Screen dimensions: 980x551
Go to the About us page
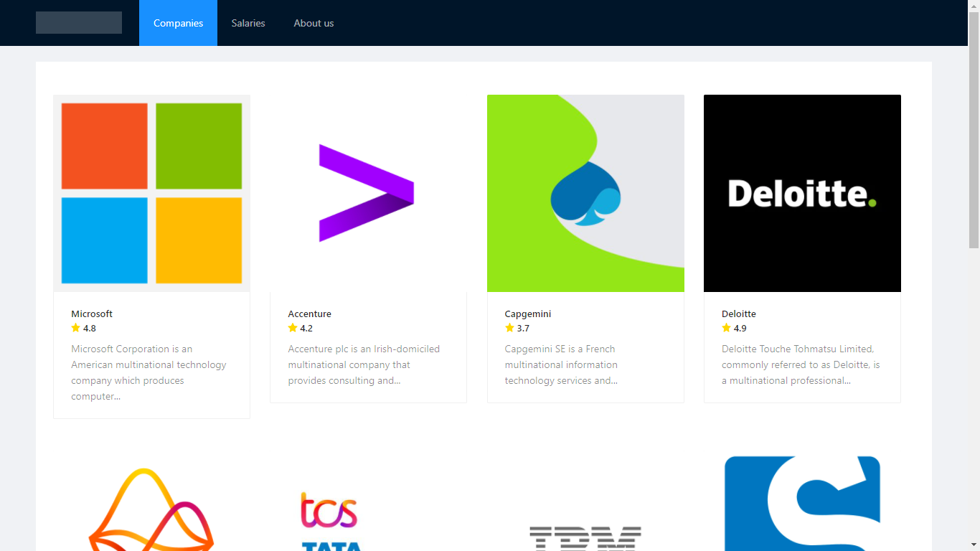tap(314, 23)
